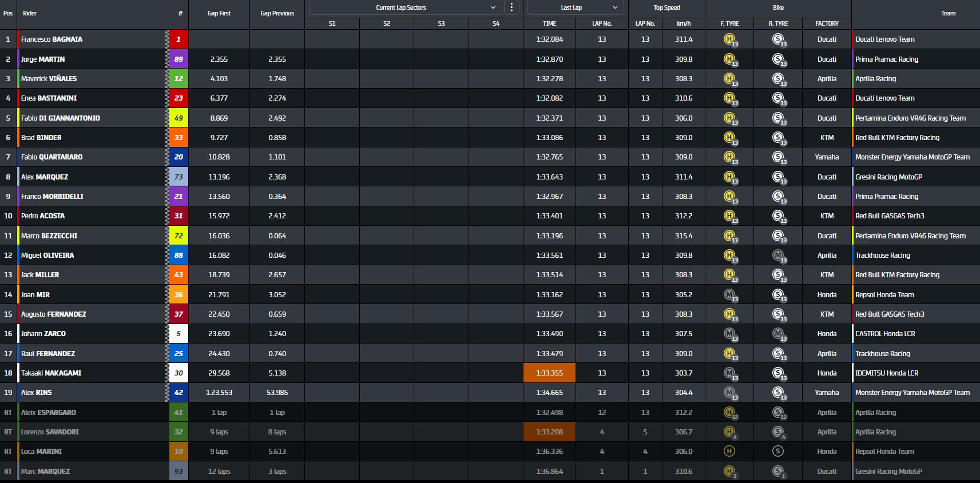Click CASTROL Honda LCR team name
This screenshot has width=980, height=483.
pos(885,333)
